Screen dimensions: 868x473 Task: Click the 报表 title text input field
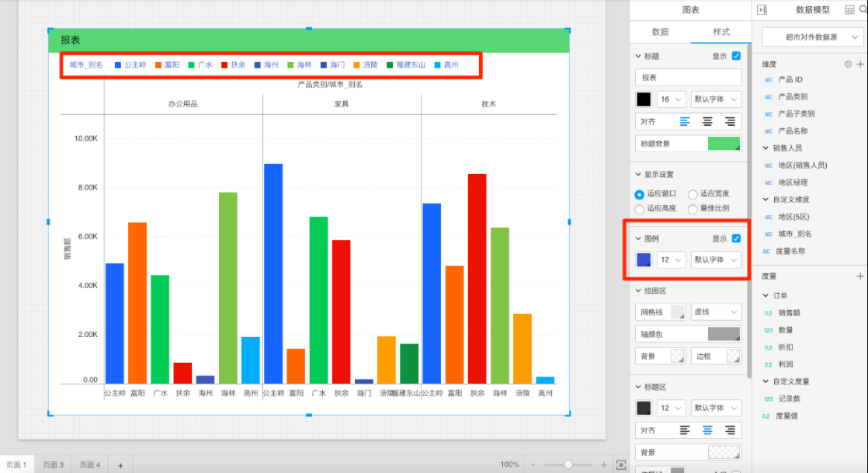click(x=688, y=78)
